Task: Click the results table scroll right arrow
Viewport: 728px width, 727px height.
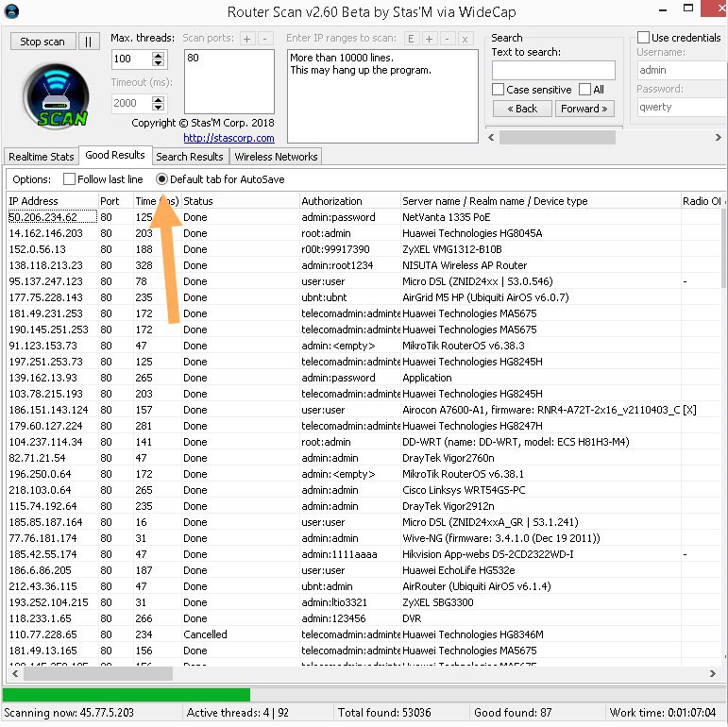Action: click(713, 673)
